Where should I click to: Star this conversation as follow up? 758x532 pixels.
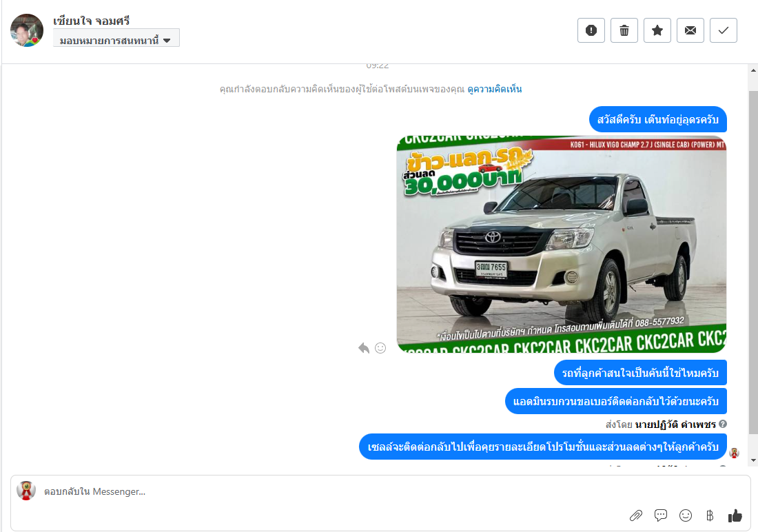657,30
